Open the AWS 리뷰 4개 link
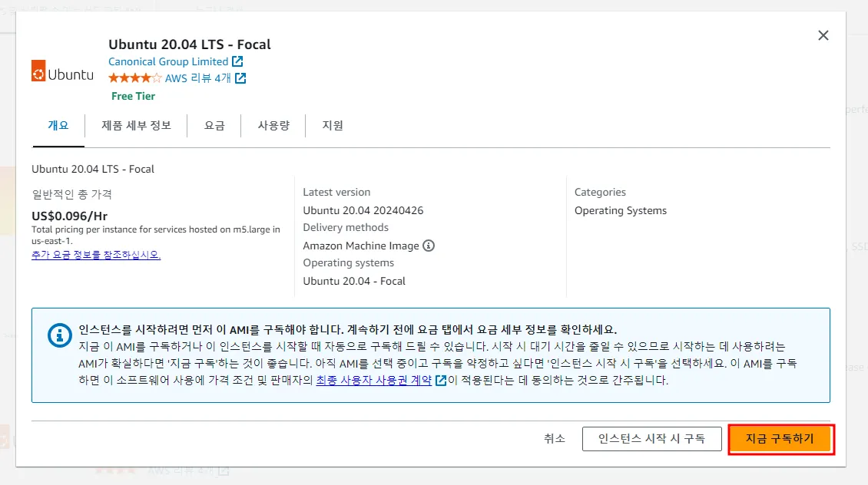The image size is (868, 485). pyautogui.click(x=197, y=78)
